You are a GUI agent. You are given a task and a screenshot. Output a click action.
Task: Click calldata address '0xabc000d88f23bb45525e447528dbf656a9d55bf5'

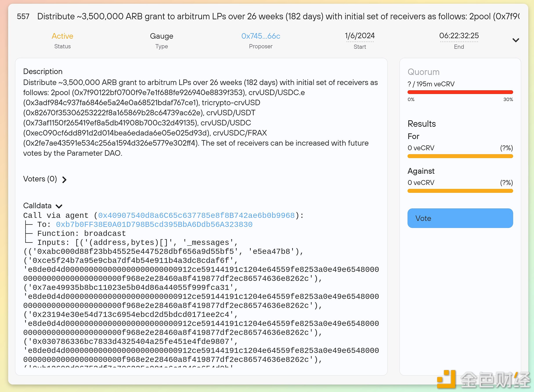click(x=135, y=251)
